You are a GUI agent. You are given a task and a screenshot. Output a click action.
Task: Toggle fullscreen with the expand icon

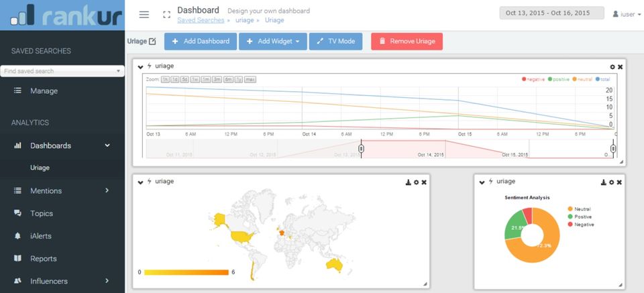(x=166, y=15)
